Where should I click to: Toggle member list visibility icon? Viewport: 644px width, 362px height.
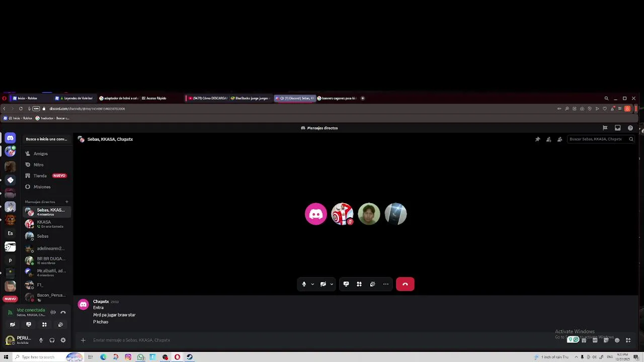point(559,139)
